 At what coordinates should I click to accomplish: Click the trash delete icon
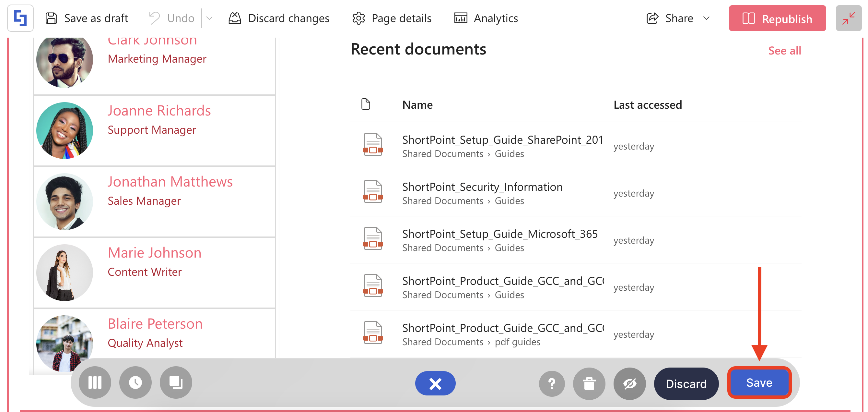point(589,384)
